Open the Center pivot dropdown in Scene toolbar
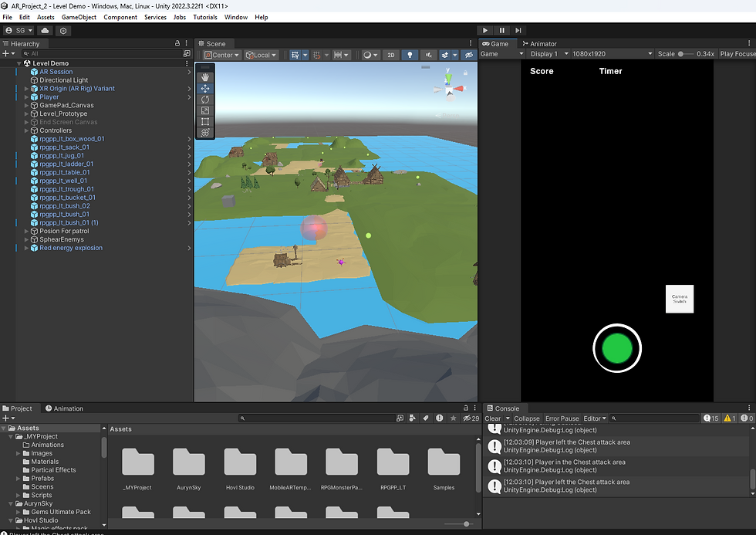 click(221, 55)
